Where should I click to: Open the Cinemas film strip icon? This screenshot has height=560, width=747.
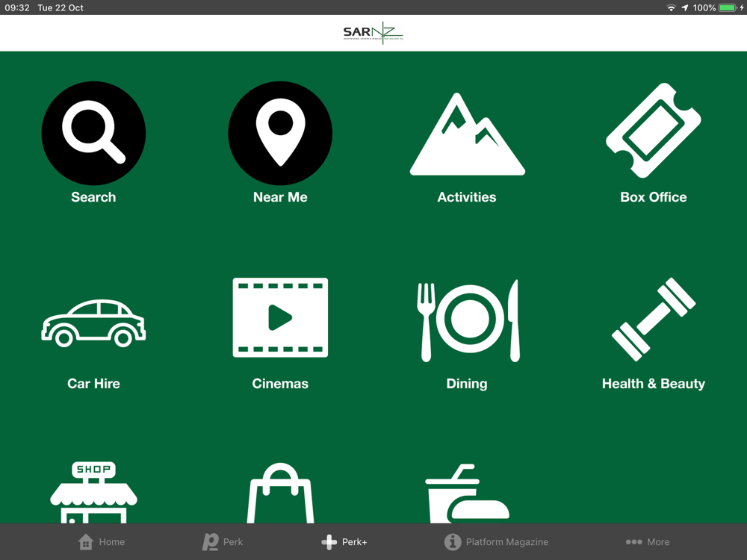280,317
